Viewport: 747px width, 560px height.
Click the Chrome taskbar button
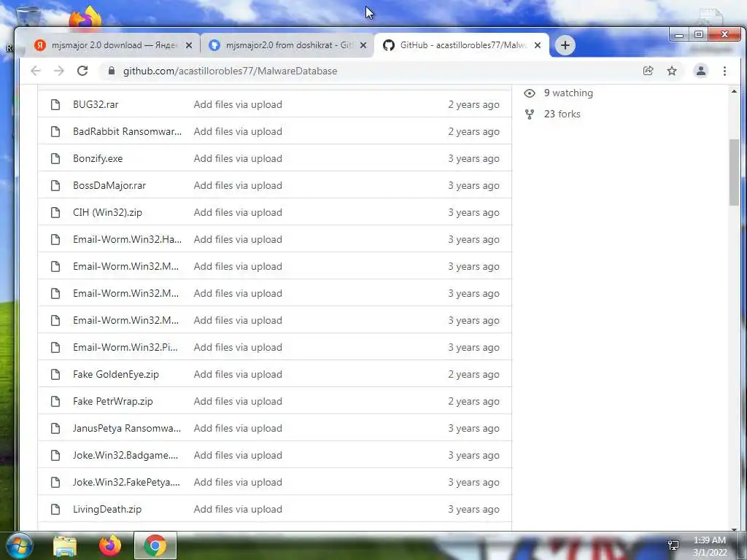click(x=155, y=545)
